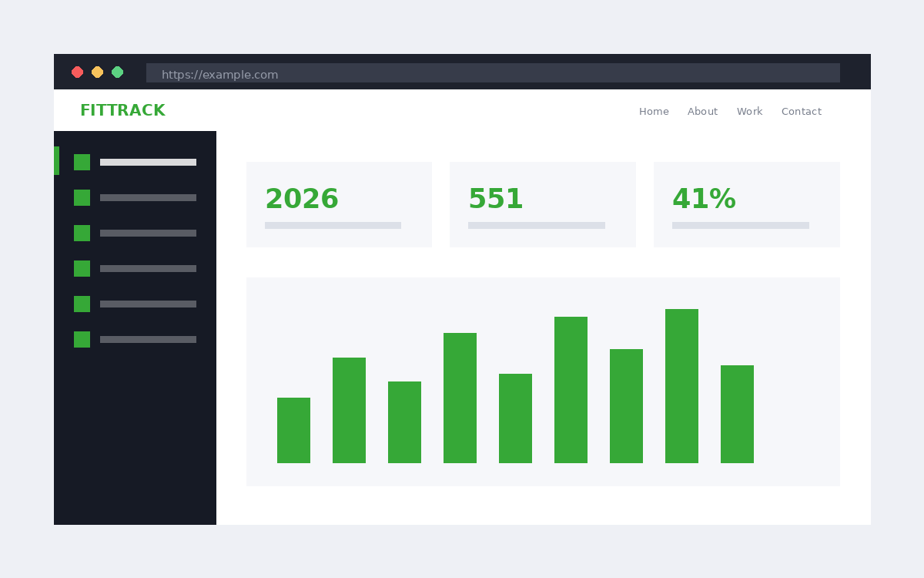Click the tallest chart bar, eighth from left
Image resolution: width=924 pixels, height=578 pixels.
[681, 386]
